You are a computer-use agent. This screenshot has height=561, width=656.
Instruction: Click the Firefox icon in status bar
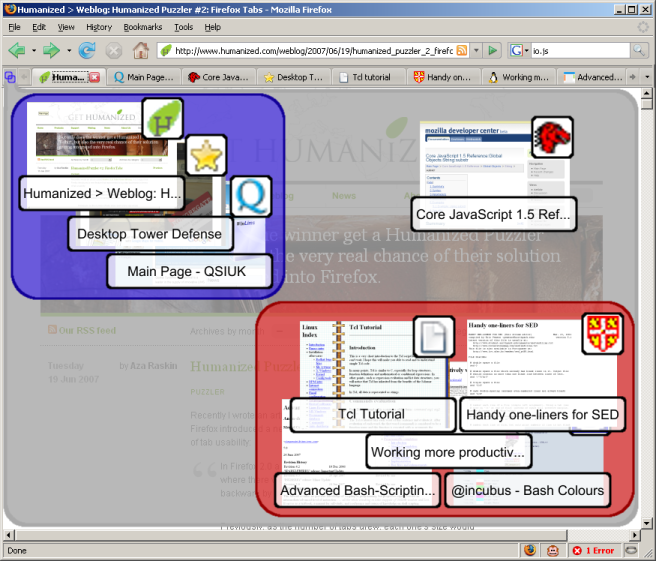(x=529, y=551)
